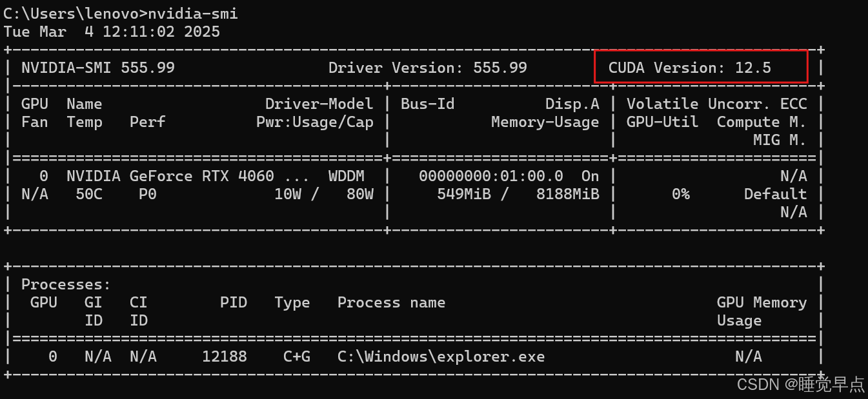Click the MIG M. header
This screenshot has height=399, width=868.
click(780, 140)
